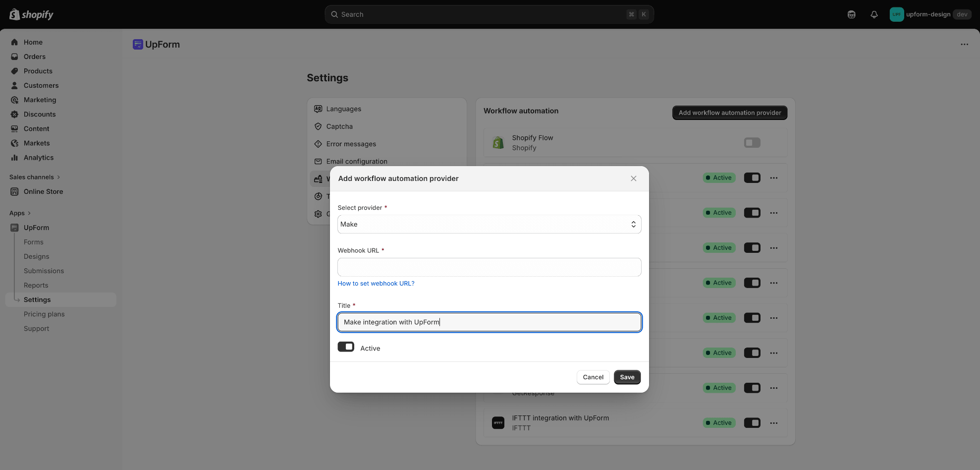Open the Sidekick assistant icon in top bar
980x470 pixels.
pyautogui.click(x=851, y=14)
